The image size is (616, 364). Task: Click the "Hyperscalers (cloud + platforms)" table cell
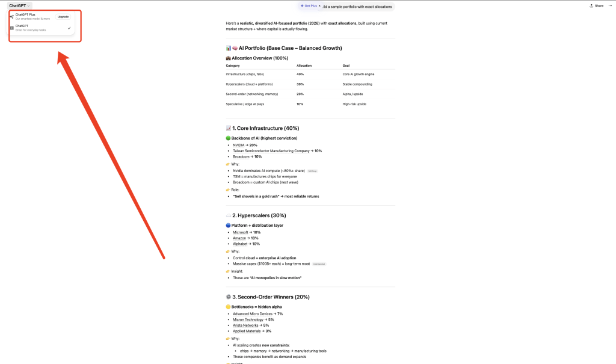coord(249,84)
